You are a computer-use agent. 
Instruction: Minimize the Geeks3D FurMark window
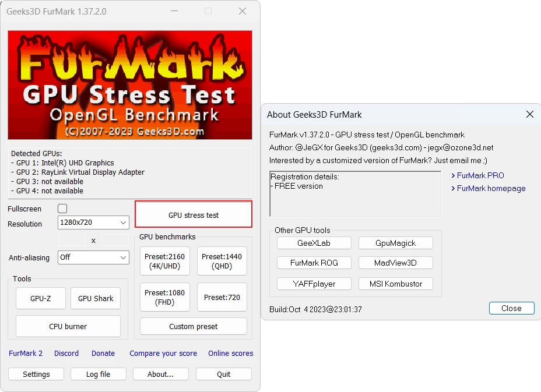pos(174,11)
